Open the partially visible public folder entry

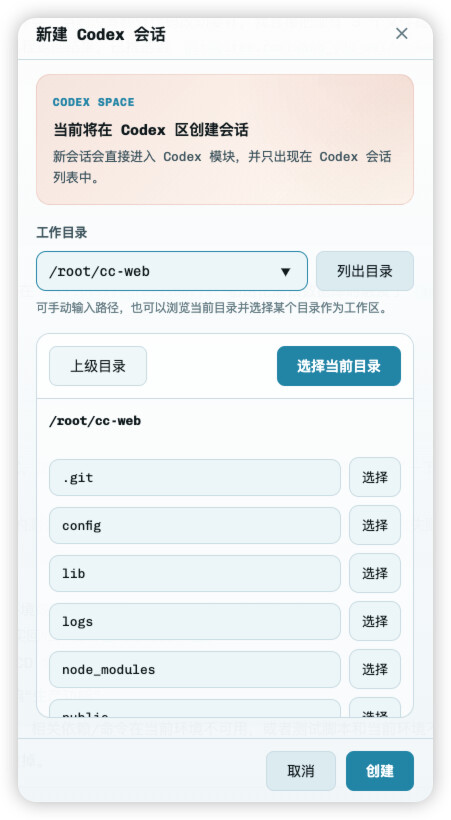coord(195,709)
